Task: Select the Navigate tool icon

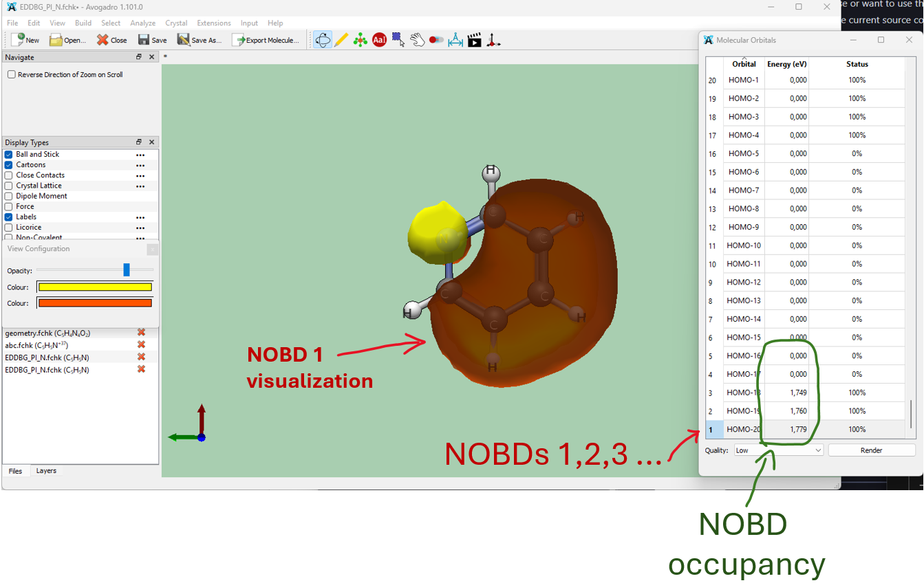Action: pyautogui.click(x=323, y=40)
